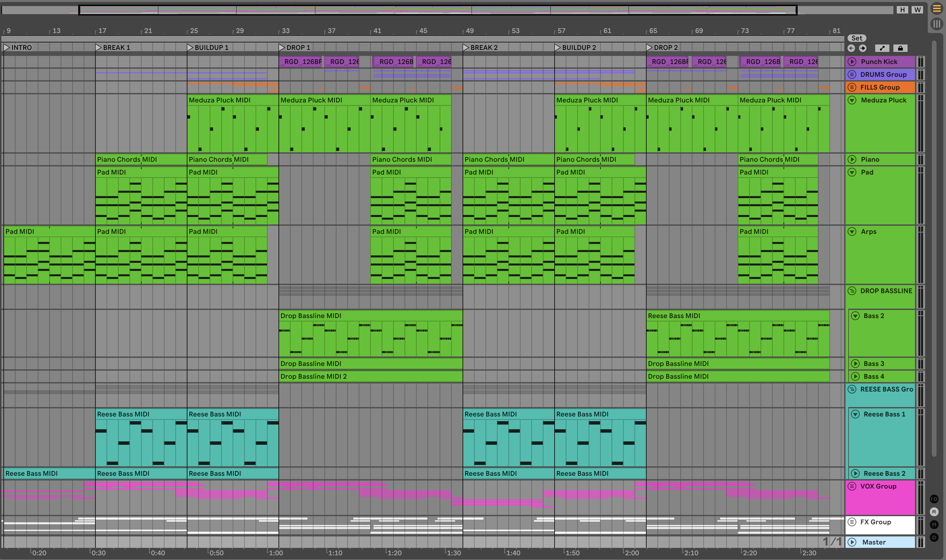Screen dimensions: 946x560
Task: Toggle the I-O section visibility
Action: (x=934, y=499)
